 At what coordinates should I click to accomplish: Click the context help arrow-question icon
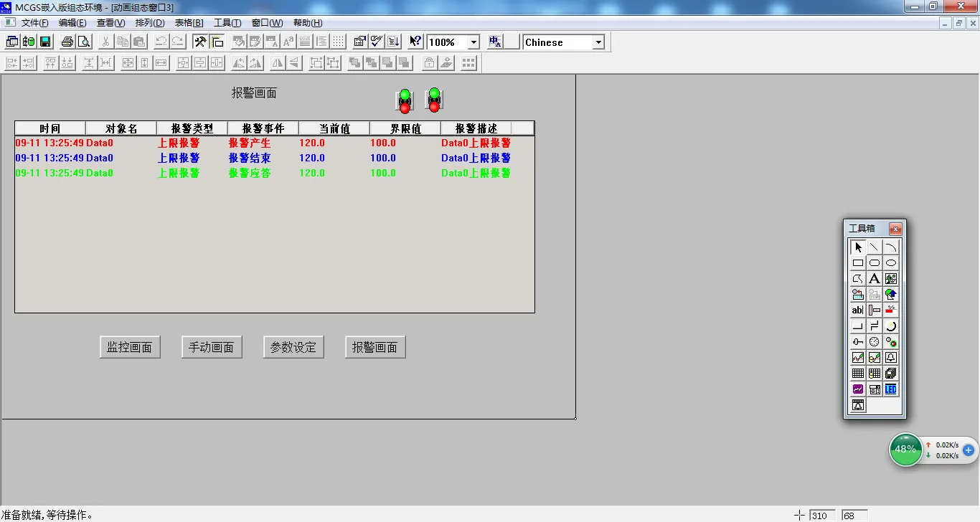[415, 42]
